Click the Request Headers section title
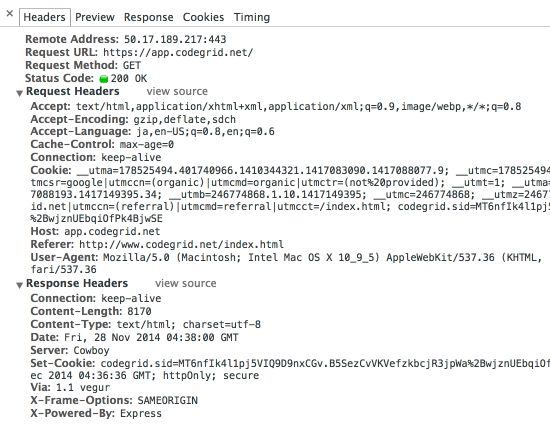This screenshot has height=428, width=550. pyautogui.click(x=73, y=92)
